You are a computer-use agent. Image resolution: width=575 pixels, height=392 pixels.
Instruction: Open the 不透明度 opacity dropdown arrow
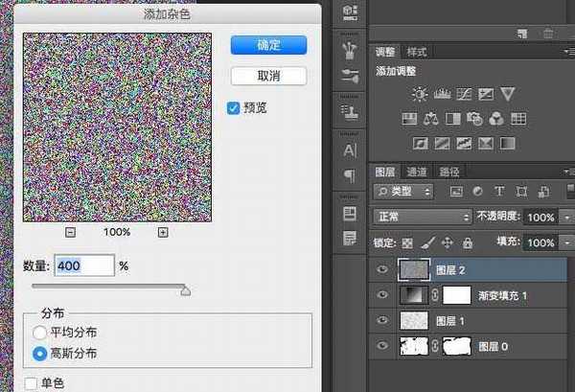point(564,218)
